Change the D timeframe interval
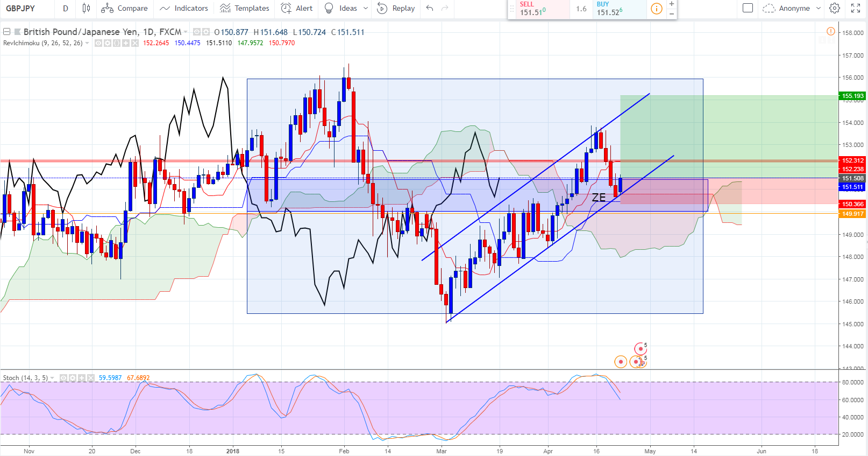This screenshot has height=456, width=868. pos(66,8)
